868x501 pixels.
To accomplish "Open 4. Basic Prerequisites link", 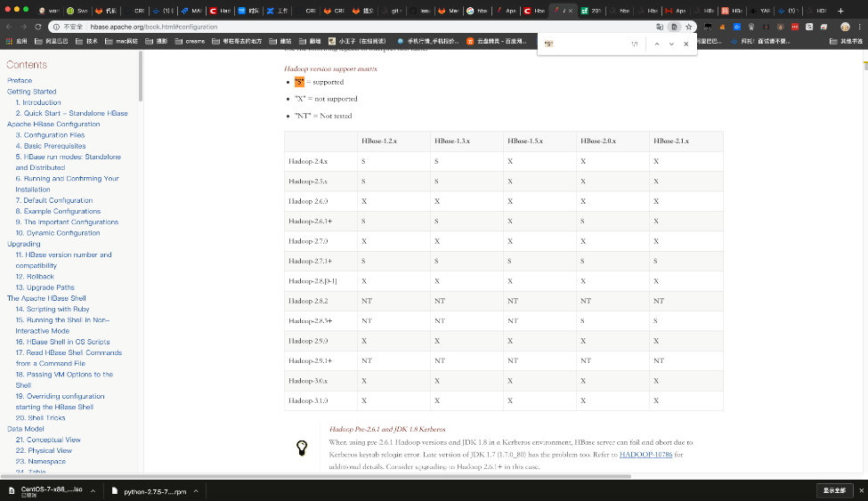I will point(51,146).
